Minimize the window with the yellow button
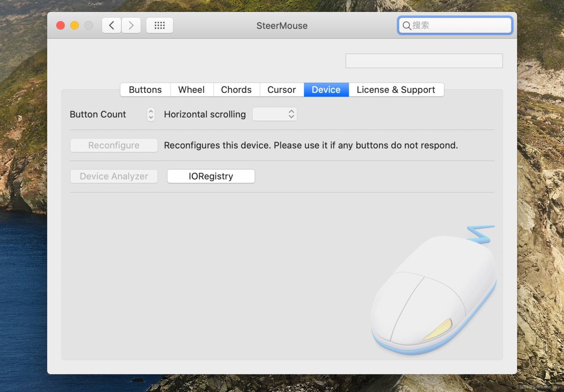564x392 pixels. pos(75,25)
